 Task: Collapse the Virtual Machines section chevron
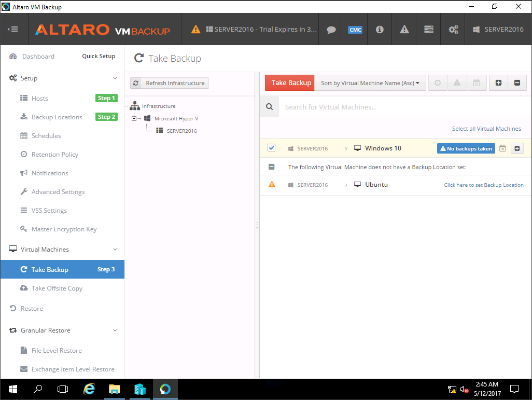pyautogui.click(x=115, y=249)
